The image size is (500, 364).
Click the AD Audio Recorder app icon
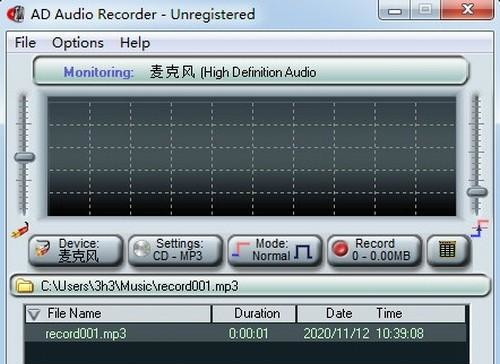(16, 14)
